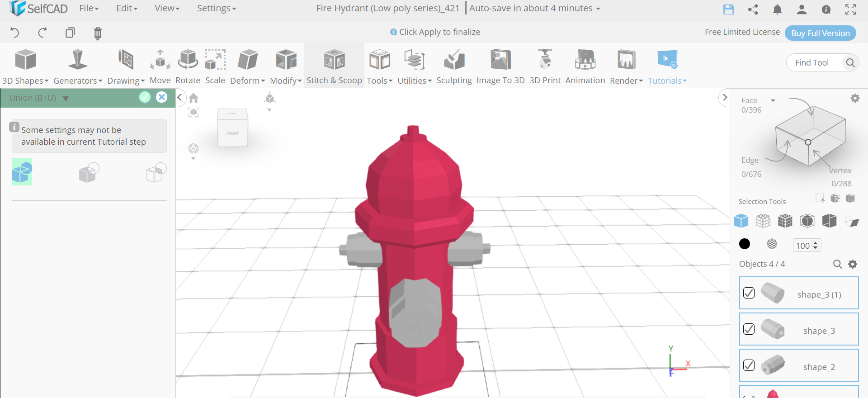The image size is (868, 398).
Task: Enable the solid plus wireframe view mode
Action: click(785, 221)
